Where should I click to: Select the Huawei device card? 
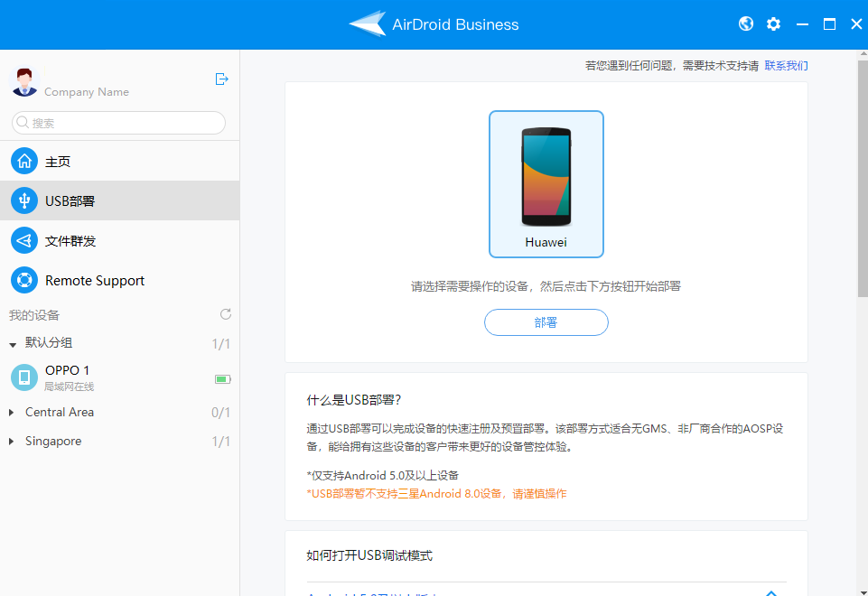coord(546,184)
